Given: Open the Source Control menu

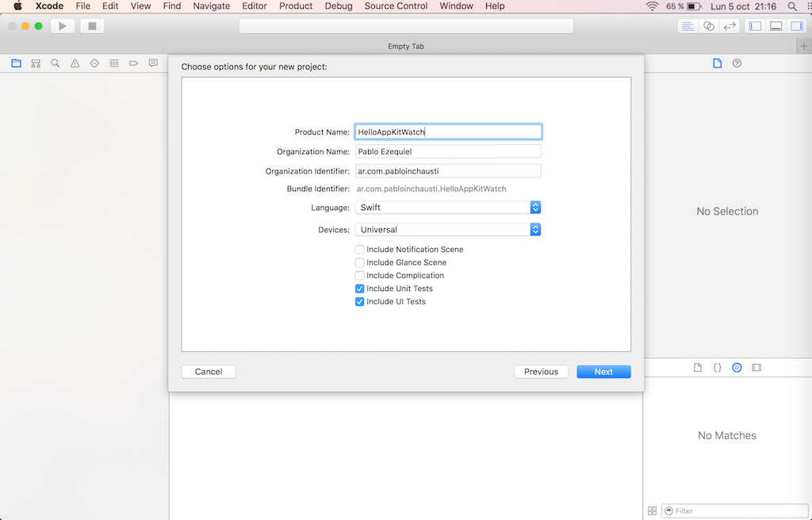Looking at the screenshot, I should [x=396, y=6].
